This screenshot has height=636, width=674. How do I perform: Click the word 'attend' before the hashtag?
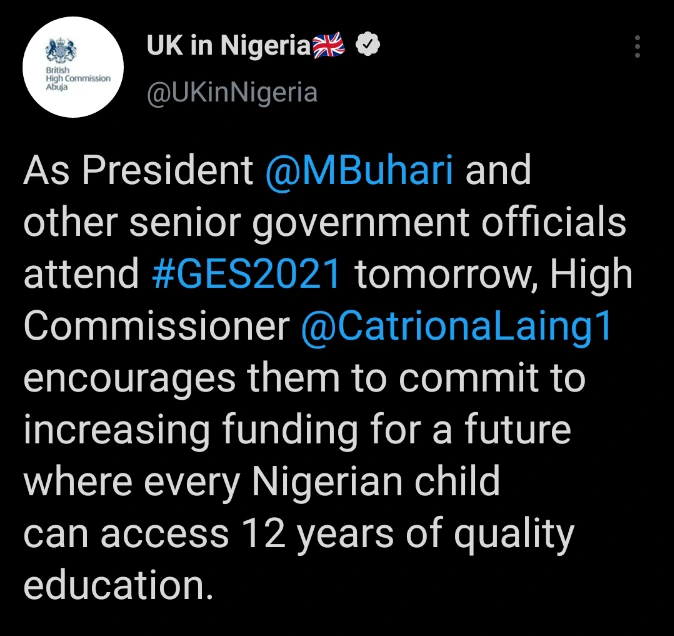click(82, 275)
